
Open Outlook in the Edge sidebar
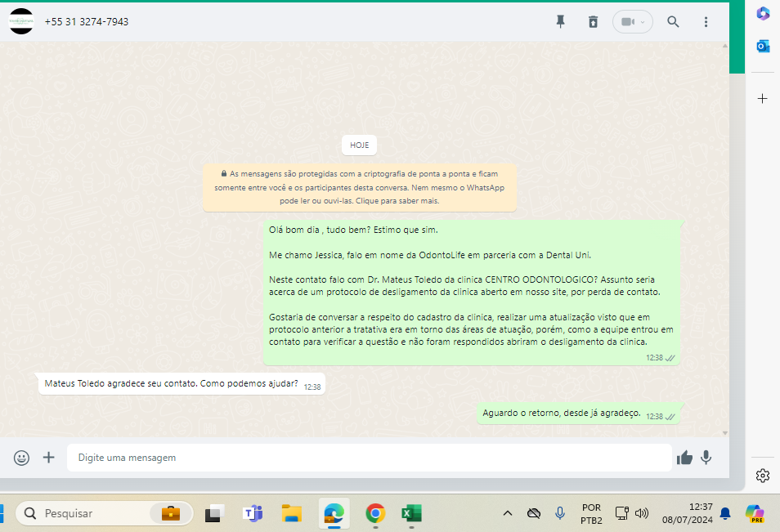point(763,47)
